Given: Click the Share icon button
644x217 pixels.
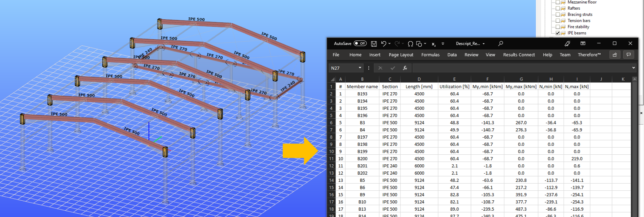Looking at the screenshot, I should point(615,55).
